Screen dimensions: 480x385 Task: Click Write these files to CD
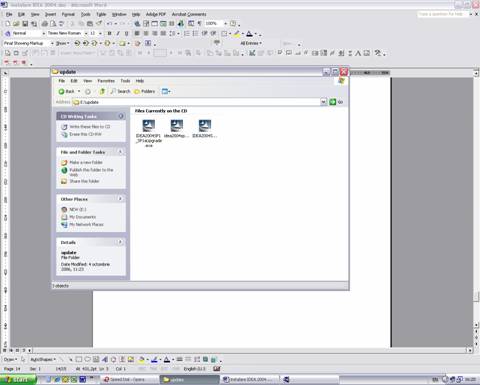click(x=90, y=127)
